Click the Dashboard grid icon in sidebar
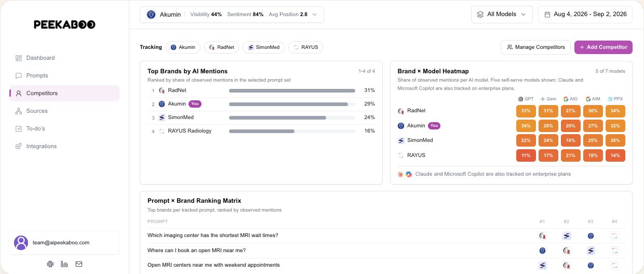Screen dimensions: 644x274 pos(19,58)
